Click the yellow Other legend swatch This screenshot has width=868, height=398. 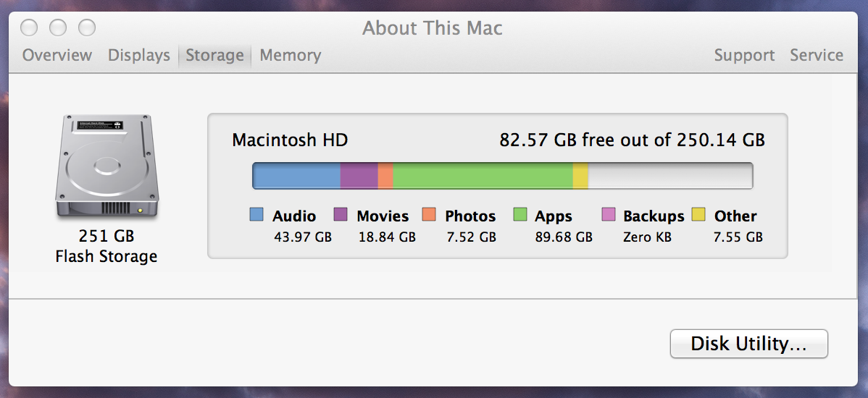tap(698, 214)
